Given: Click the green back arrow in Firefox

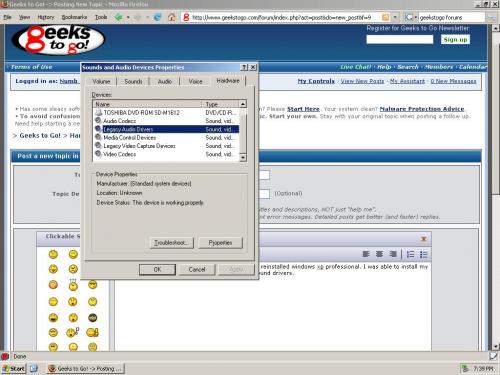Looking at the screenshot, I should pos(118,17).
